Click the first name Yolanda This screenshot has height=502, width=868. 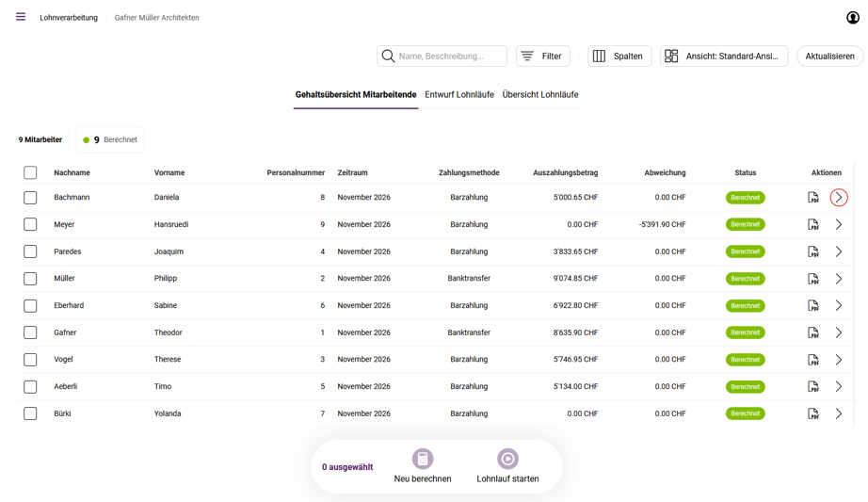168,413
